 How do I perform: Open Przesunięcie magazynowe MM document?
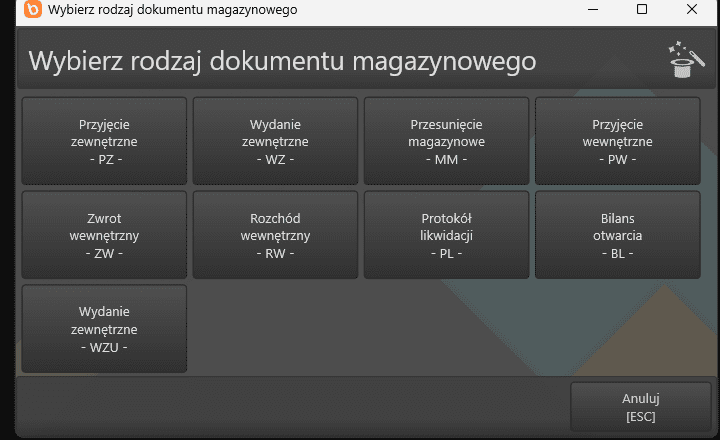[x=447, y=141]
